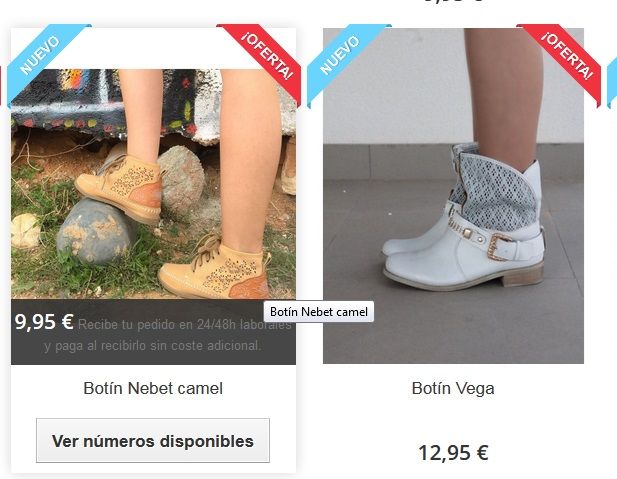Open the Botín Vega product title
The width and height of the screenshot is (617, 479).
pos(453,388)
